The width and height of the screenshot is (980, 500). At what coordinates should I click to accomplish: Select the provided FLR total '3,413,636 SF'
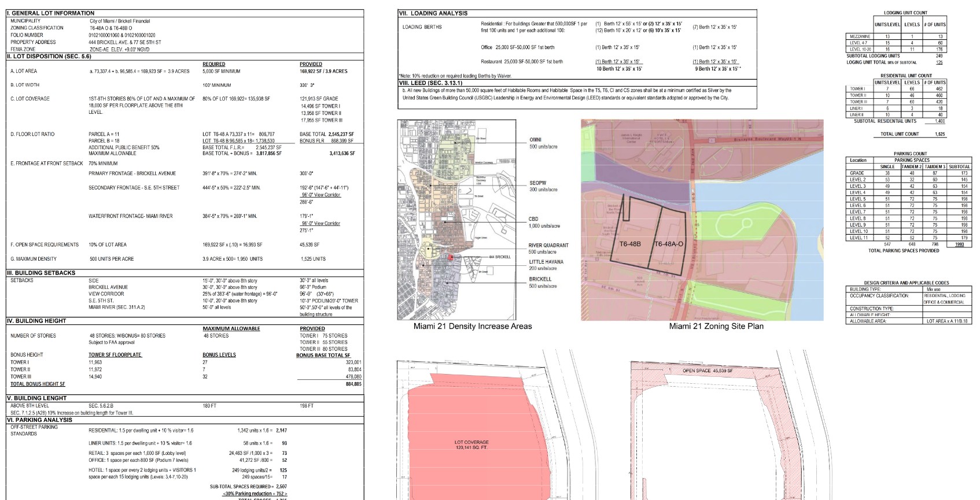(342, 153)
